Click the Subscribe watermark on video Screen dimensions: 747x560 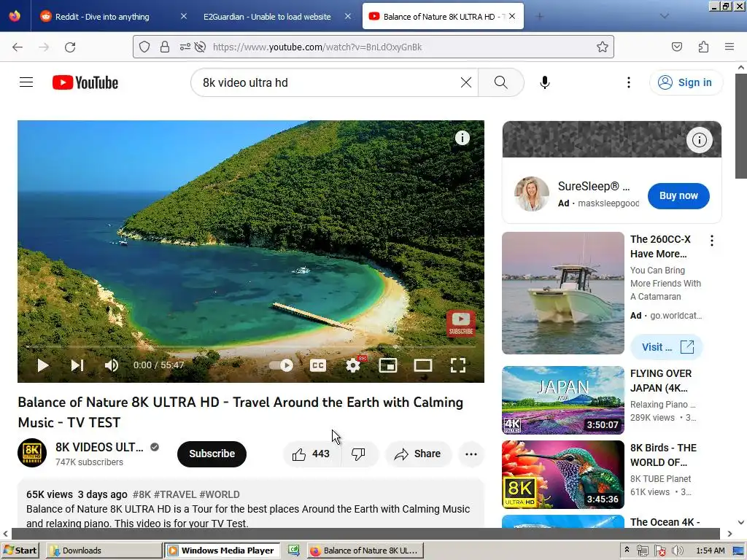(461, 323)
